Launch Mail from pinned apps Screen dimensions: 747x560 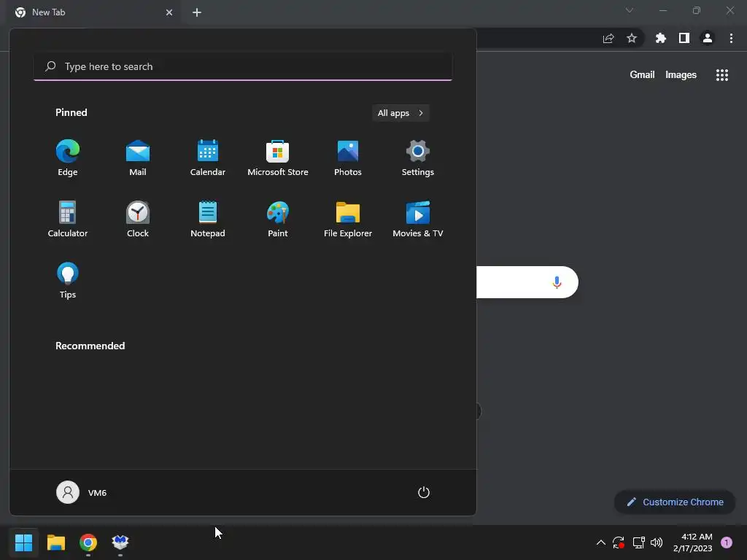pyautogui.click(x=138, y=158)
